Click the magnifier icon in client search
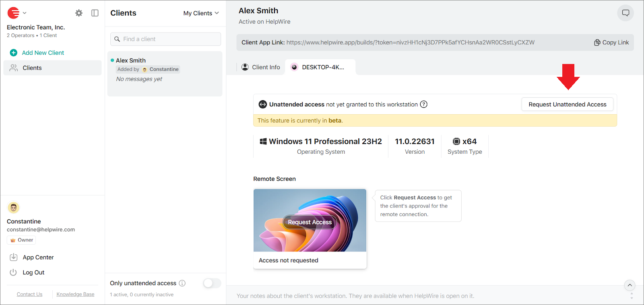Viewport: 644px width, 305px height. pyautogui.click(x=117, y=39)
